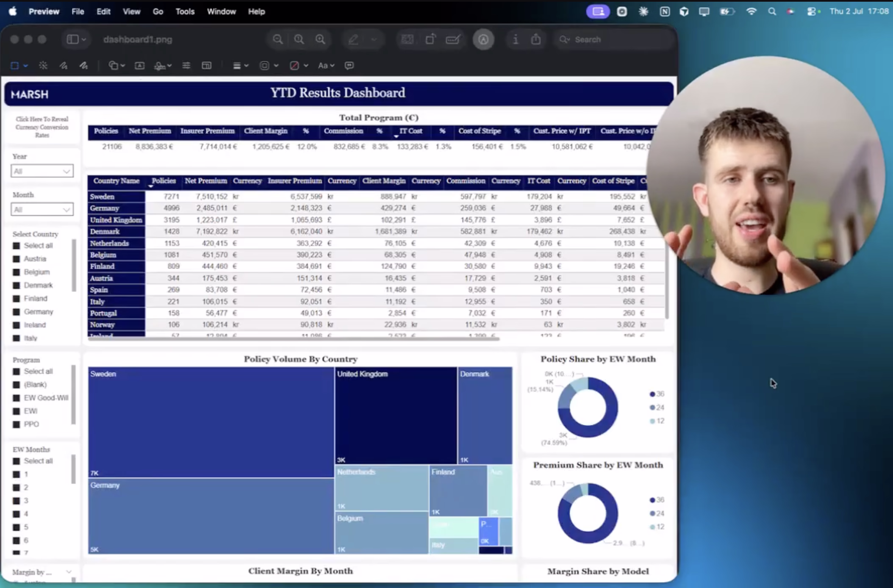
Task: Show the Inspector info panel
Action: (515, 39)
